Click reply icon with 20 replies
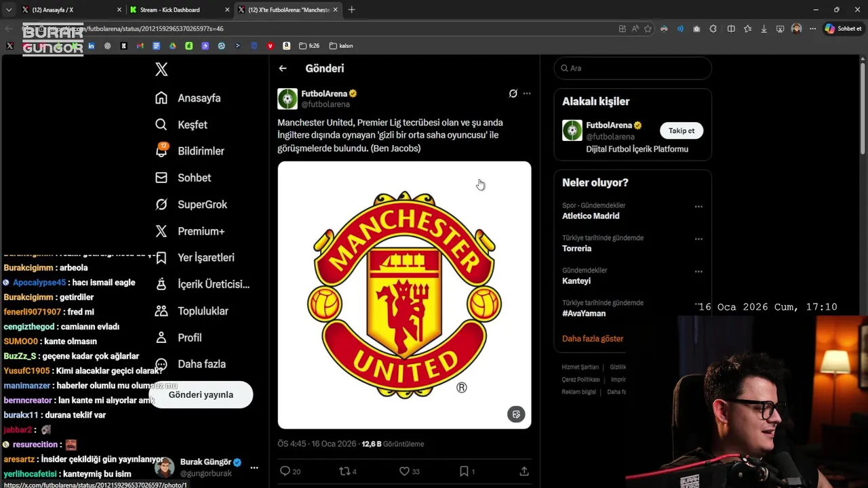 (x=290, y=471)
